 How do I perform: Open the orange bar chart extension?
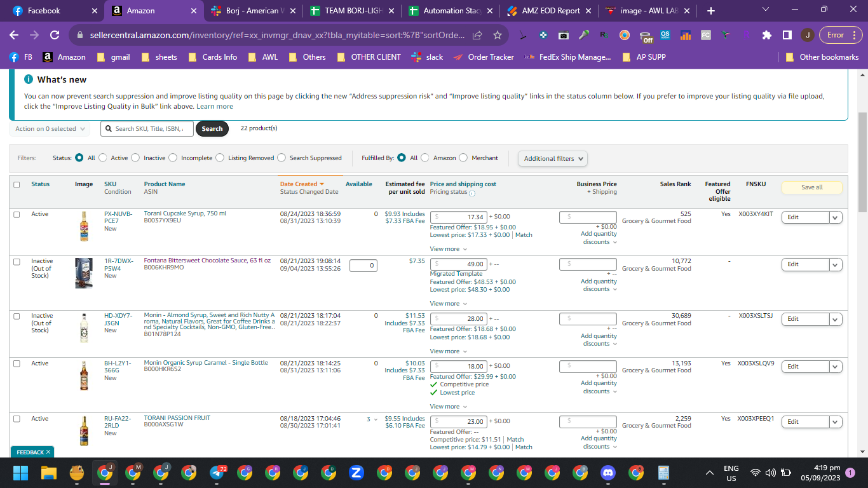[x=686, y=35]
